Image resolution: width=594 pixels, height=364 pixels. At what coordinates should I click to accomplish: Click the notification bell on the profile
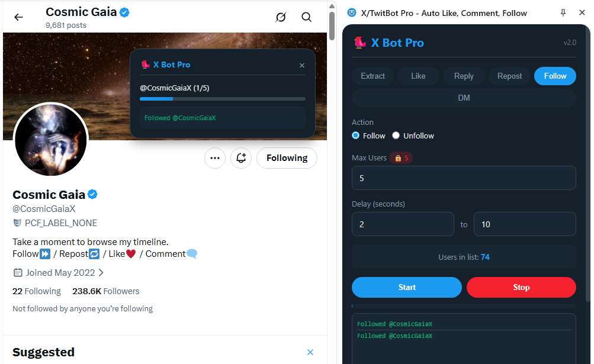240,158
